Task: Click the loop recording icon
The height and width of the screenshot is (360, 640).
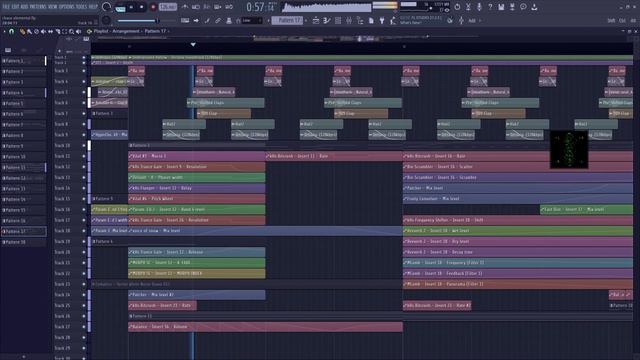Action: (x=229, y=7)
